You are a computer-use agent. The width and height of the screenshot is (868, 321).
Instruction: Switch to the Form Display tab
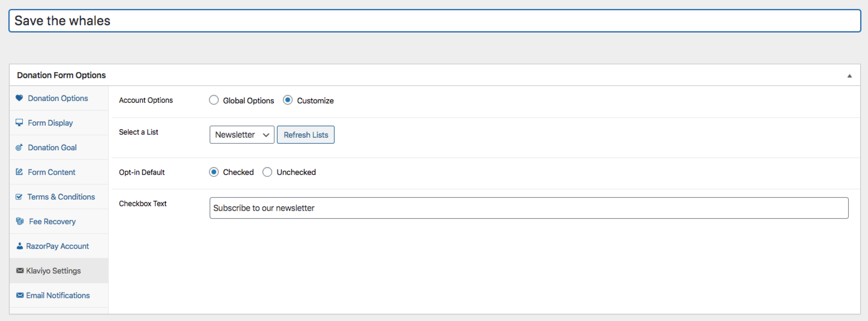[59, 123]
